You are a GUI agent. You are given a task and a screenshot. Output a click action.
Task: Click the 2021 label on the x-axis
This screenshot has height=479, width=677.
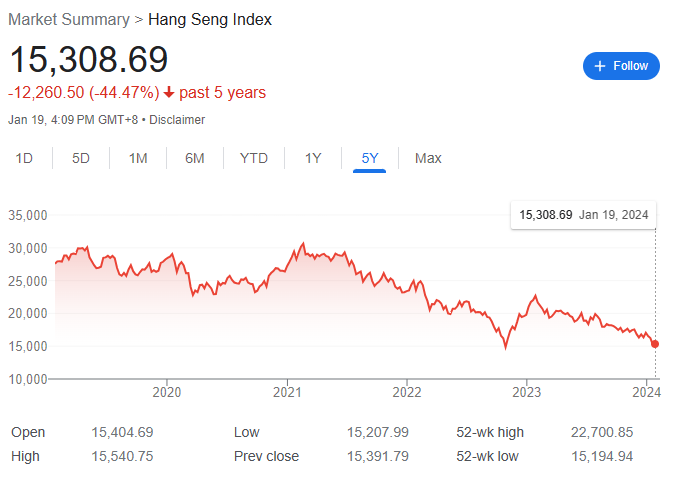288,391
